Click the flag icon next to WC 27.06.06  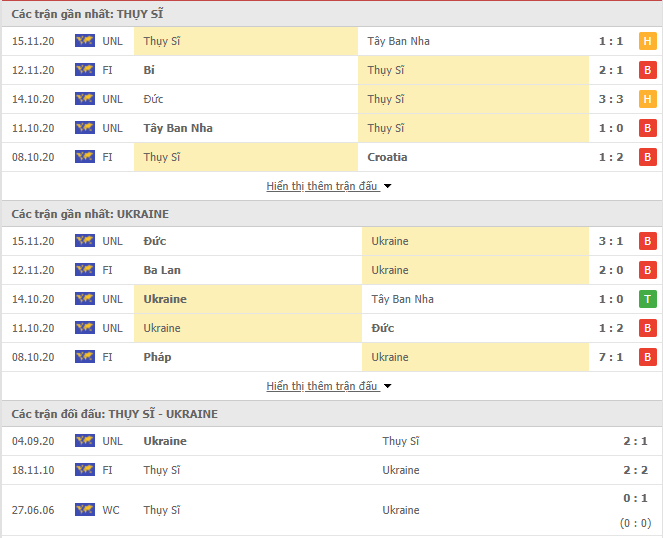pos(85,510)
